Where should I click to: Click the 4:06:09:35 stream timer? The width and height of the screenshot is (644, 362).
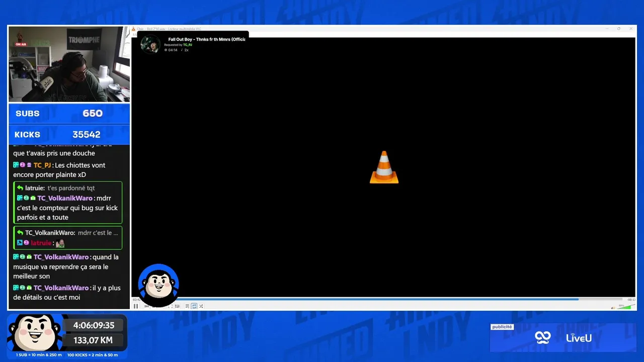[x=94, y=325]
